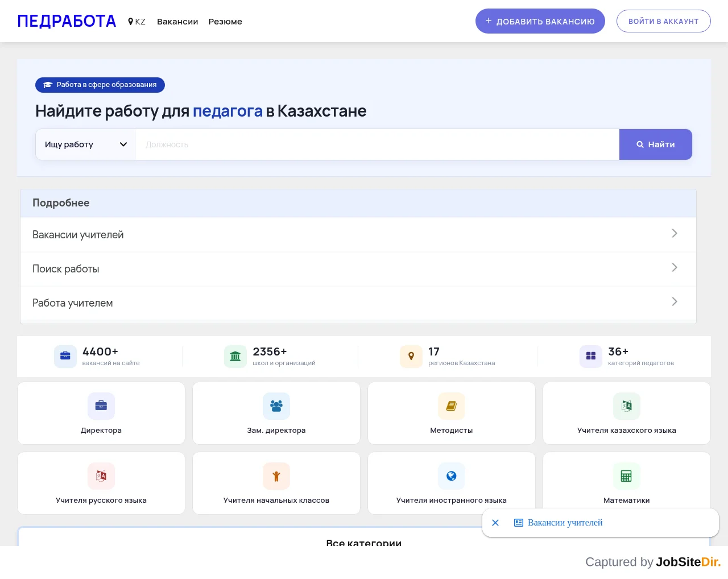Close the Вакансии учителей popup
728x579 pixels.
[x=495, y=523]
